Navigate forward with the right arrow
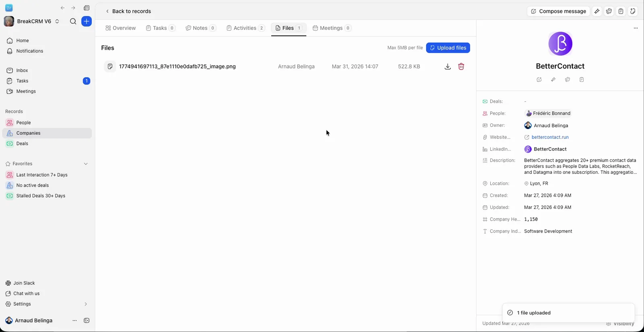644x332 pixels. [73, 8]
